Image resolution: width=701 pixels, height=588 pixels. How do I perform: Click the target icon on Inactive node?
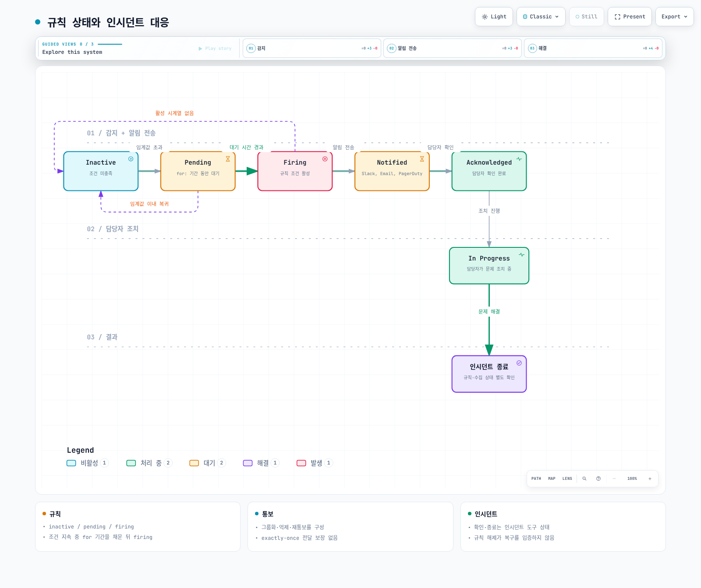(x=131, y=159)
